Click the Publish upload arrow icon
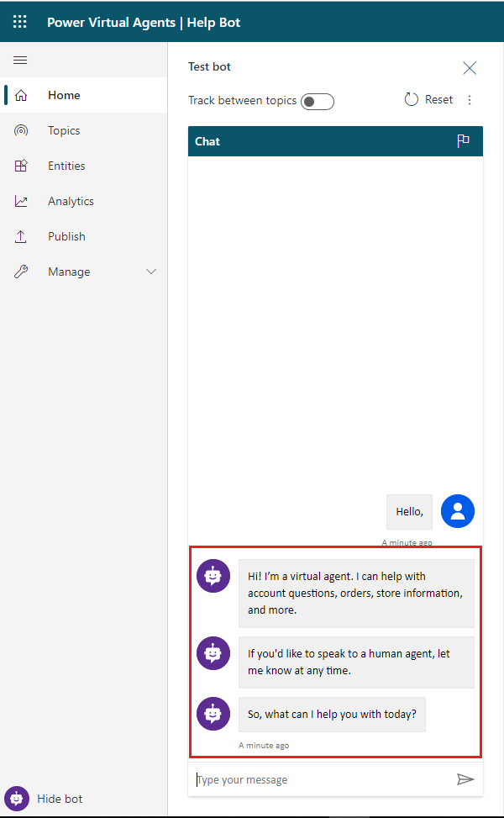The width and height of the screenshot is (504, 818). click(21, 236)
